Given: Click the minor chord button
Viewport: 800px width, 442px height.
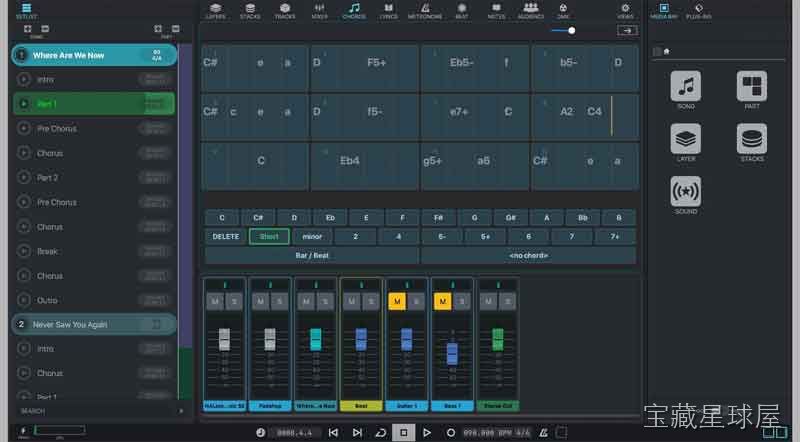Looking at the screenshot, I should click(312, 237).
